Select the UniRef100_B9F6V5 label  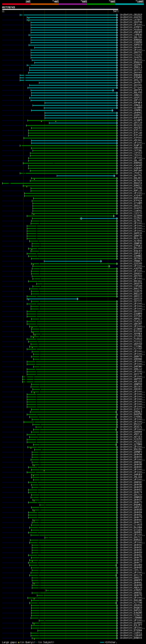(x=131, y=118)
